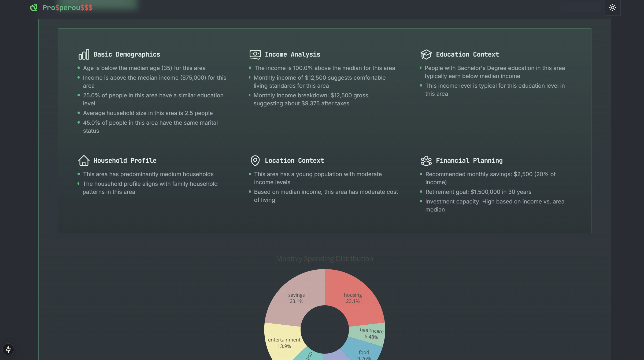
Task: Click the Financial Planning people icon
Action: pos(426,161)
